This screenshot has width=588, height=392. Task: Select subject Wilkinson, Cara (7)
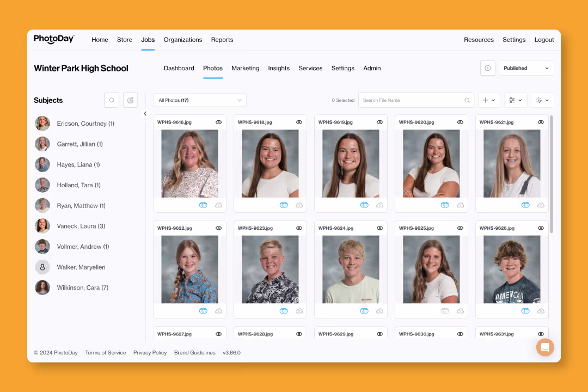83,287
